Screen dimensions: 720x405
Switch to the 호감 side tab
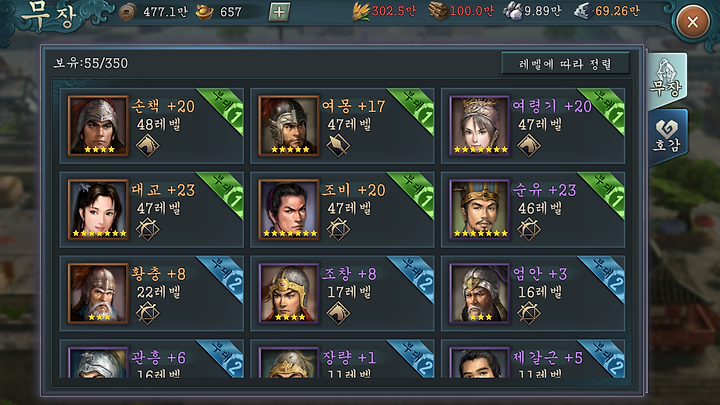[x=668, y=136]
